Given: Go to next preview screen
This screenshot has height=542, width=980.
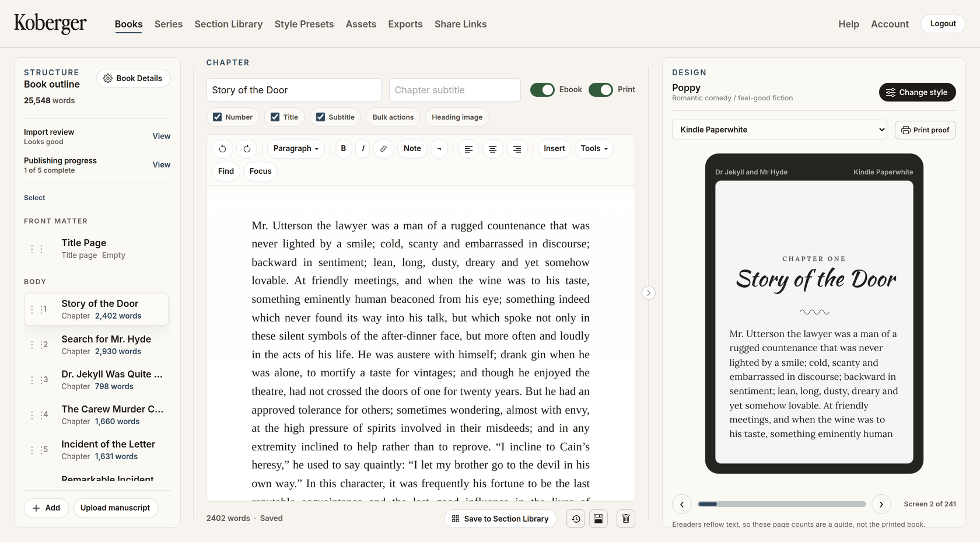Looking at the screenshot, I should click(881, 504).
